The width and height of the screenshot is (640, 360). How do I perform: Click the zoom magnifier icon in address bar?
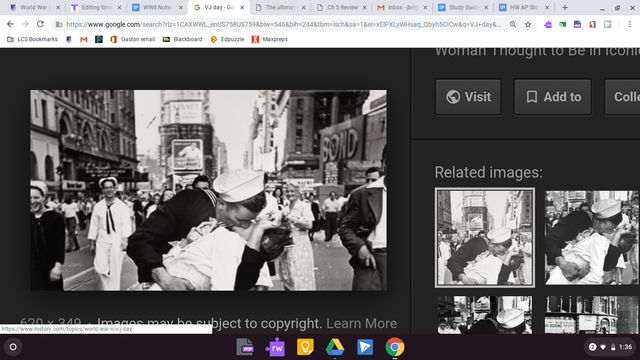click(513, 25)
